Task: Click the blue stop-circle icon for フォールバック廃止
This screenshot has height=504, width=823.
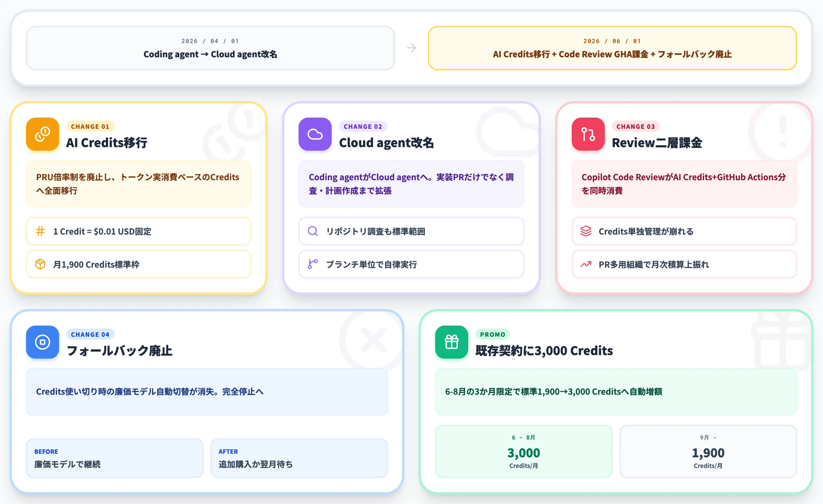Action: click(42, 342)
